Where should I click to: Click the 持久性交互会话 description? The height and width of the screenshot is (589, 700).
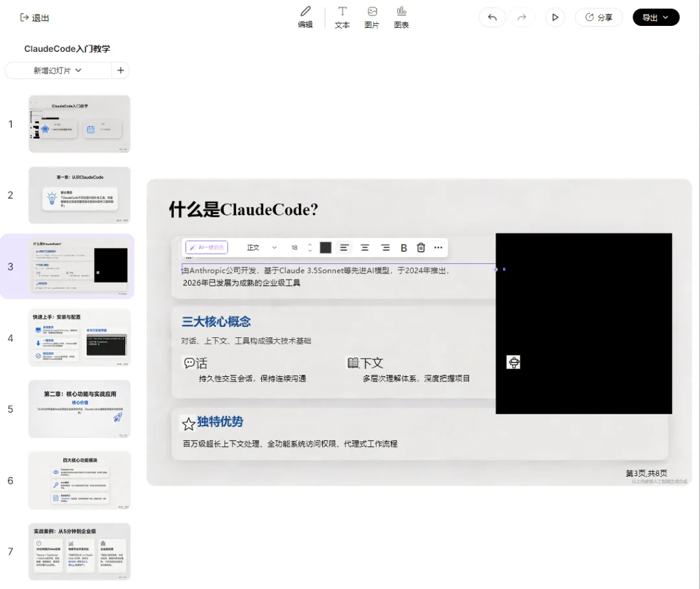click(253, 379)
